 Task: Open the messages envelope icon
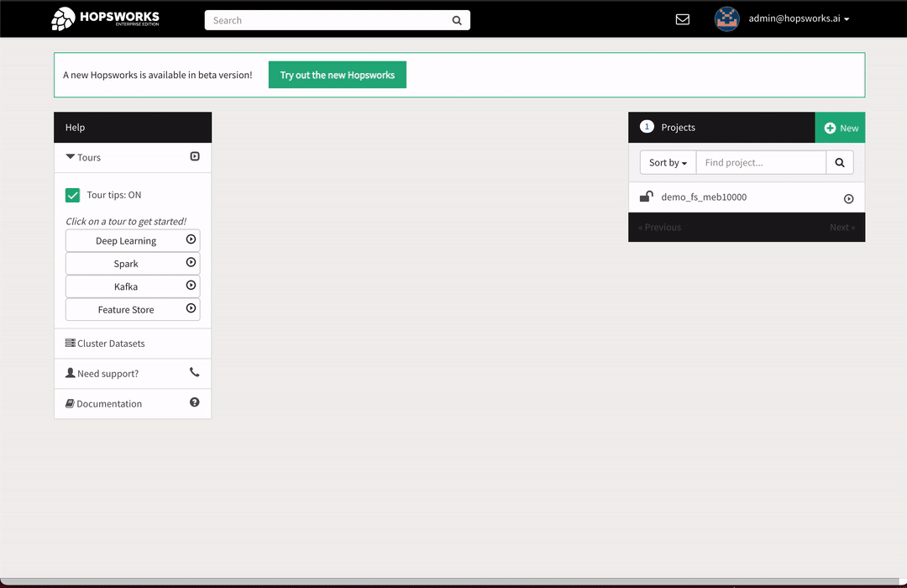682,18
